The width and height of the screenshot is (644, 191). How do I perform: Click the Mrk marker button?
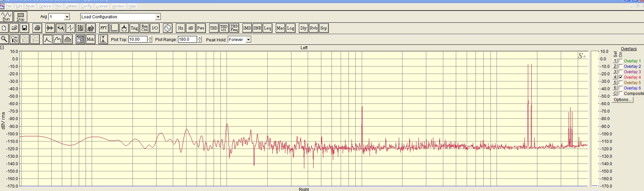point(90,39)
